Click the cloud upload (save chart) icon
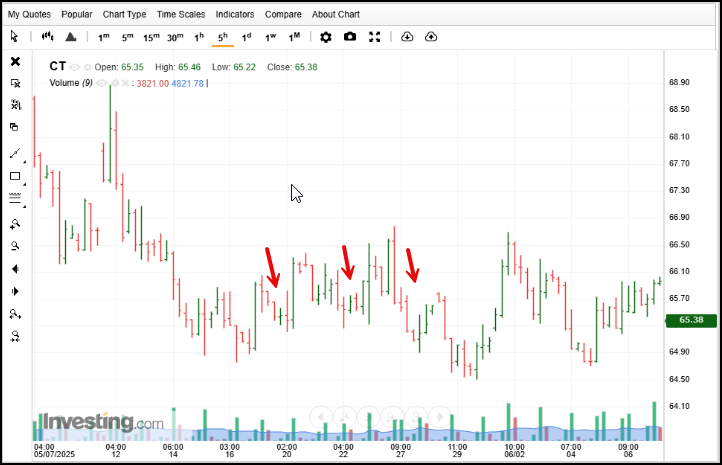This screenshot has width=722, height=465. (431, 36)
